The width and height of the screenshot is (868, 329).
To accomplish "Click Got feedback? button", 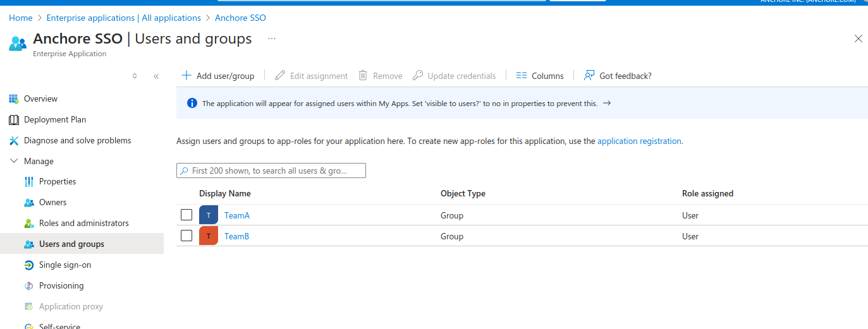I will coord(618,76).
